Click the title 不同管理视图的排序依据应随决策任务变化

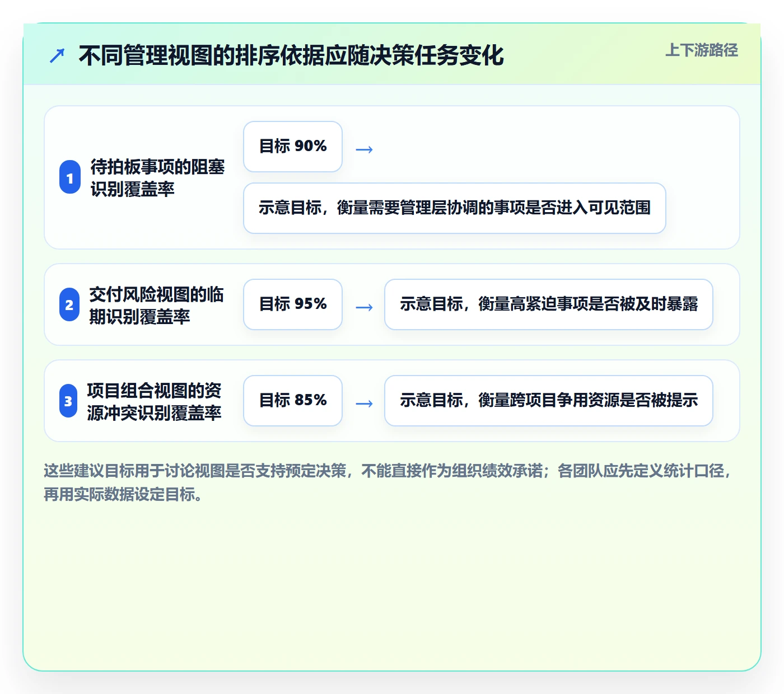pos(291,55)
